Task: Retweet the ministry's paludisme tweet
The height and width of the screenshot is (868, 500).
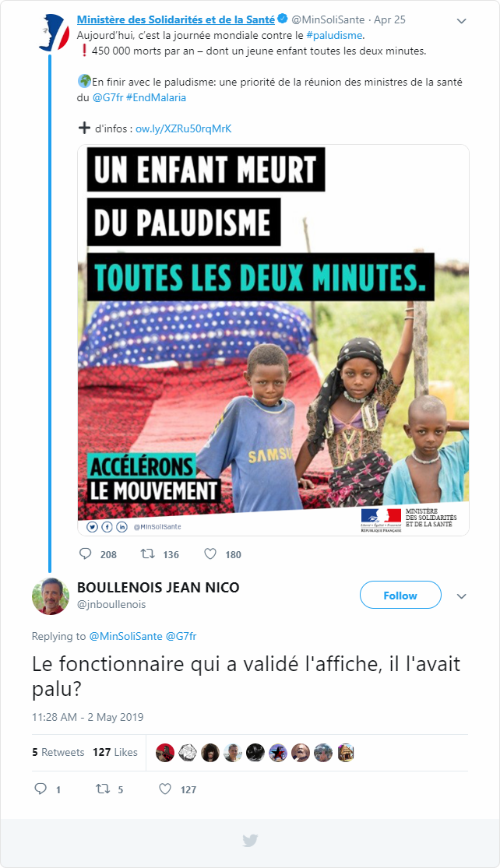Action: point(147,553)
